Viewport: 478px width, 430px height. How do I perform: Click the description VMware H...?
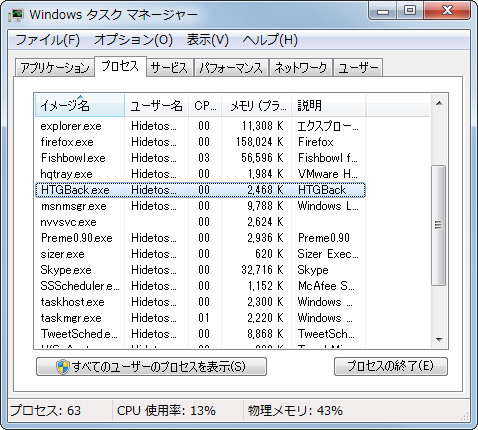click(x=328, y=174)
